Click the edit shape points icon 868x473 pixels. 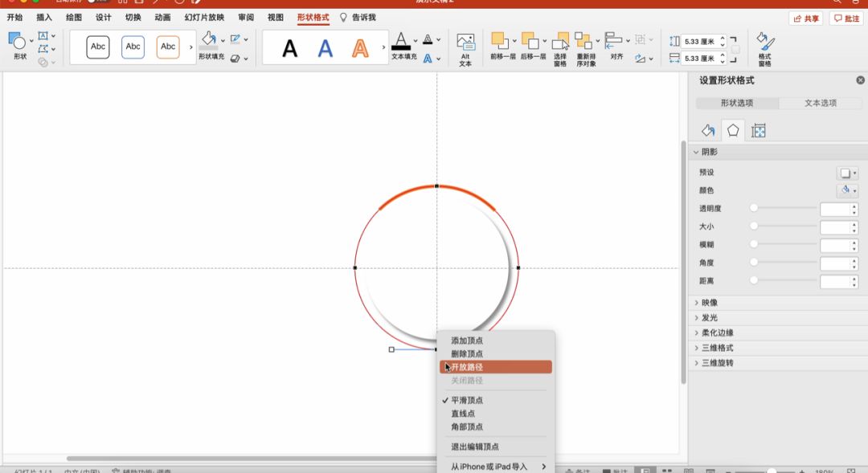click(43, 49)
